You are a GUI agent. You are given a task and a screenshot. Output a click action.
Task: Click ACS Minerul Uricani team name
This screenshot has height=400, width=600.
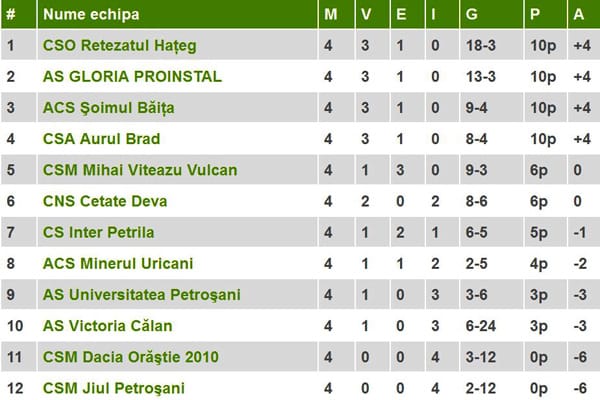point(118,263)
